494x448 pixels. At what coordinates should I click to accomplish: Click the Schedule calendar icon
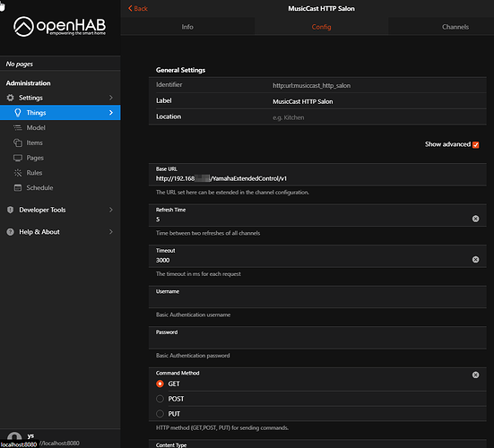[x=18, y=187]
